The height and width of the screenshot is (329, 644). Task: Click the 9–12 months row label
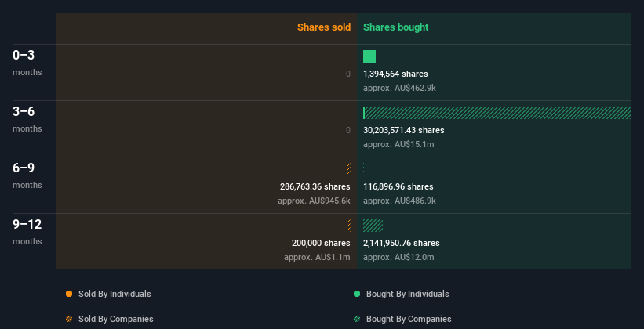point(27,232)
